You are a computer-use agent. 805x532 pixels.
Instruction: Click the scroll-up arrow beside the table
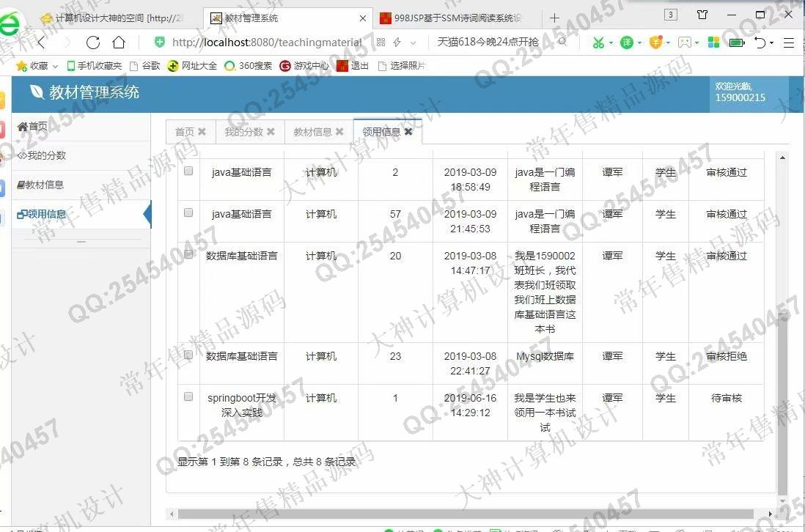782,158
